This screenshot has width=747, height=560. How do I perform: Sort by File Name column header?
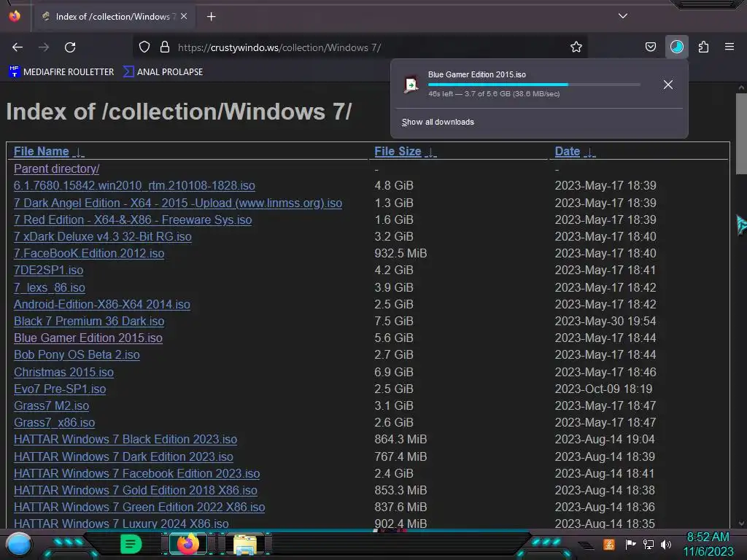pyautogui.click(x=42, y=152)
